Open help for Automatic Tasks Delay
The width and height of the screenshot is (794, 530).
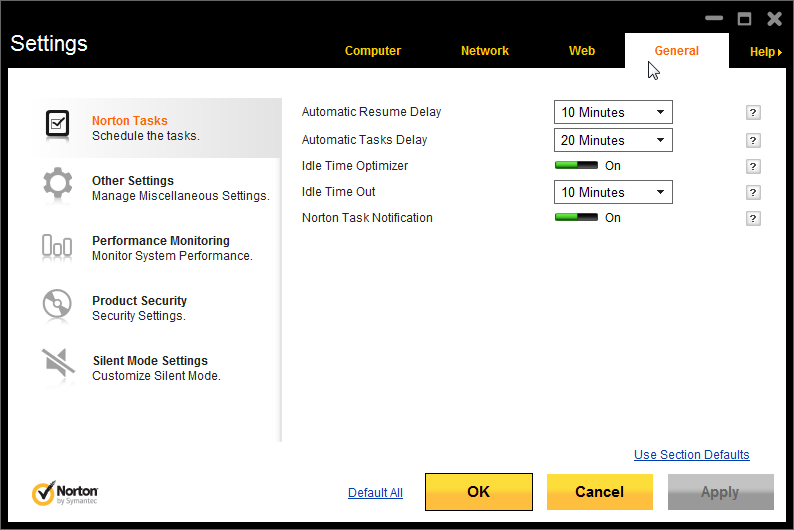[753, 140]
